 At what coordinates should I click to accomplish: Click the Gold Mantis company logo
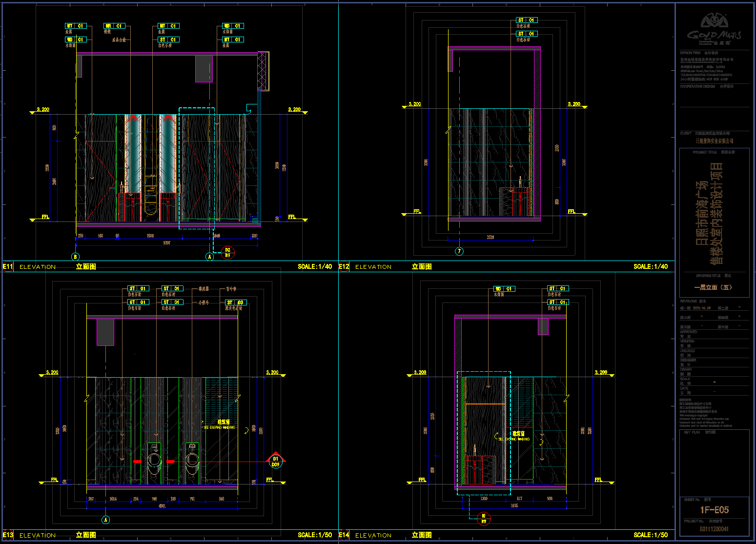coord(714,29)
